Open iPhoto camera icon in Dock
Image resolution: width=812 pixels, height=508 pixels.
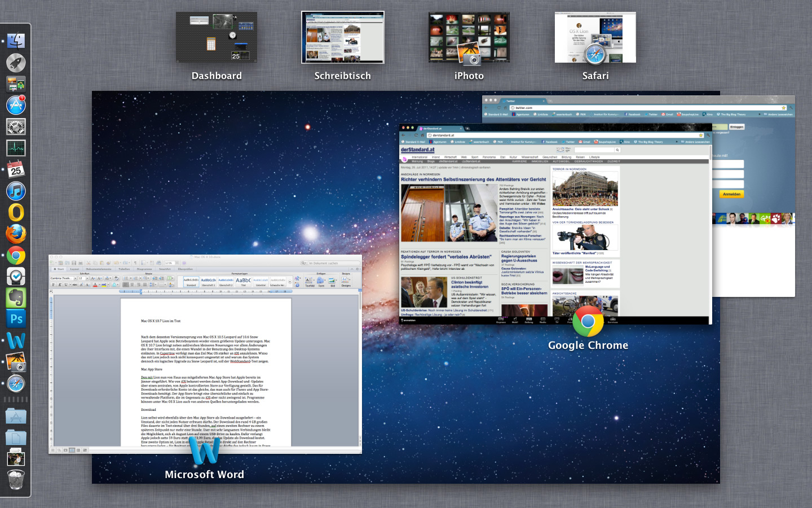coord(16,362)
